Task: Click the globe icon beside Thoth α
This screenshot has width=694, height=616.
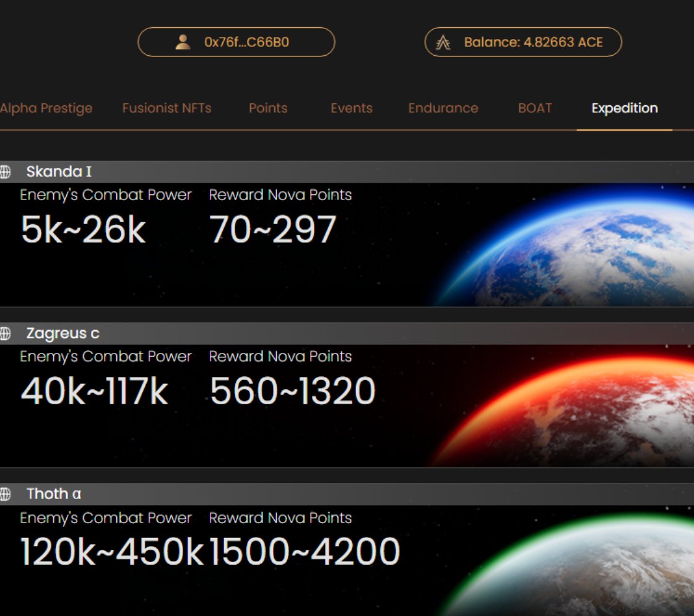Action: pyautogui.click(x=5, y=494)
